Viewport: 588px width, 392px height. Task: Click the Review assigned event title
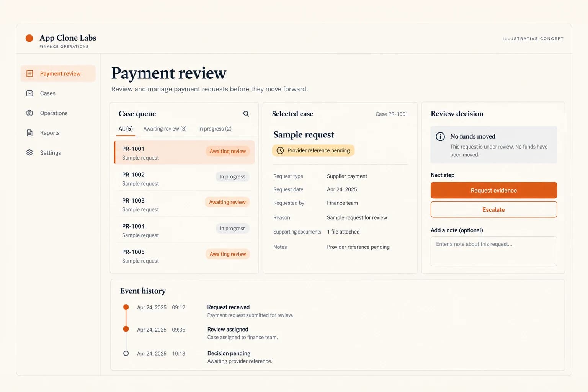(x=228, y=329)
